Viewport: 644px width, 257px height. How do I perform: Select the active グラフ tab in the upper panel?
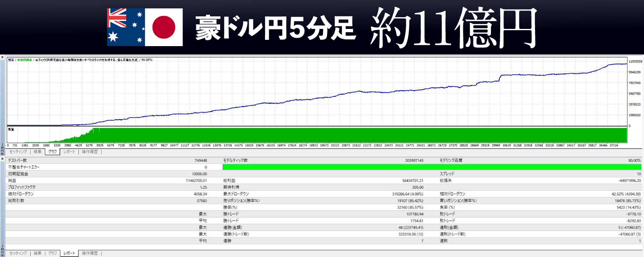coord(53,152)
